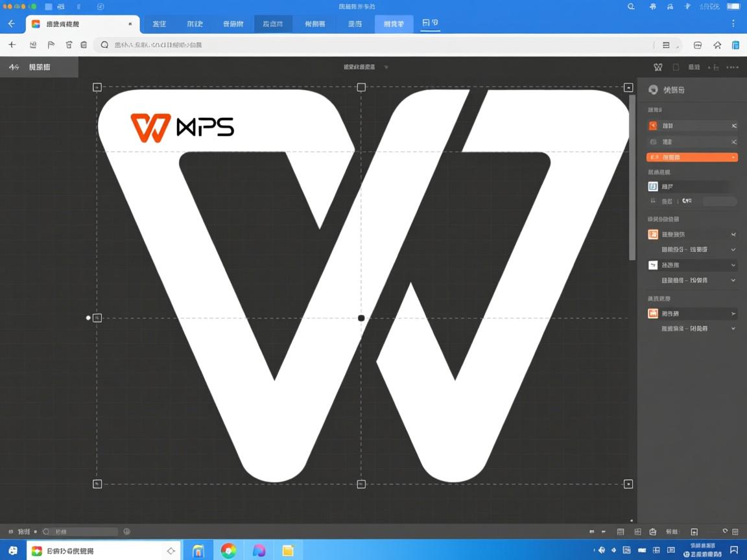This screenshot has height=560, width=747.
Task: Select the first tab right of the active tab
Action: [x=159, y=24]
